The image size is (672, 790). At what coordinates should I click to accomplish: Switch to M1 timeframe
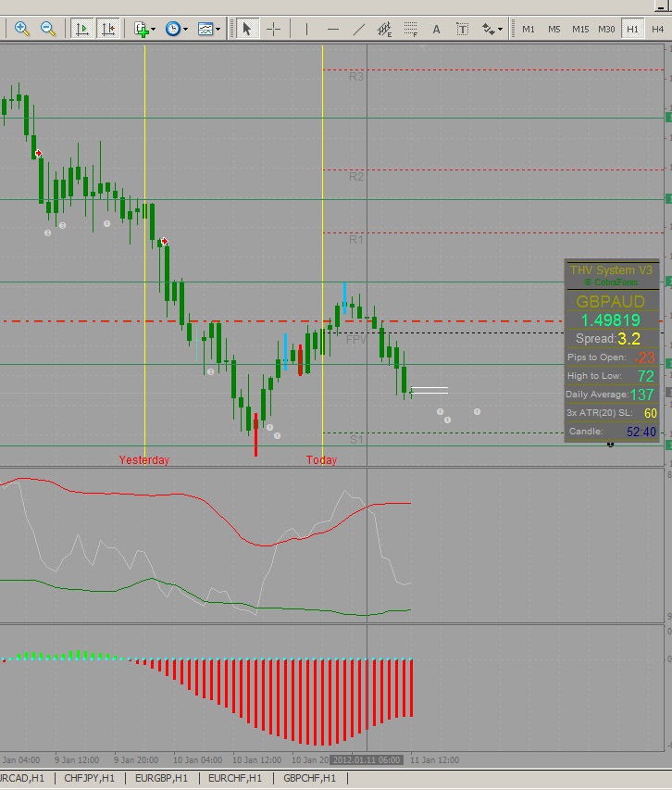coord(528,30)
